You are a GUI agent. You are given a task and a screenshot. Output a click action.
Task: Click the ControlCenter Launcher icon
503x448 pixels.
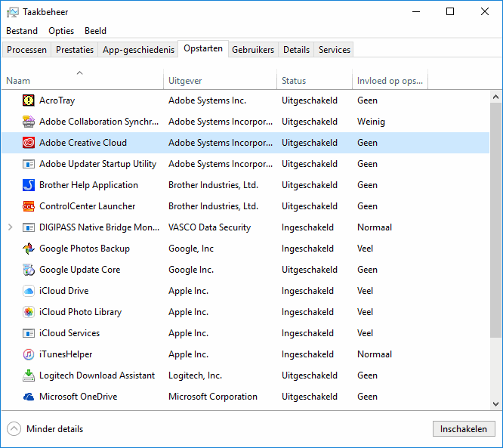click(x=29, y=206)
